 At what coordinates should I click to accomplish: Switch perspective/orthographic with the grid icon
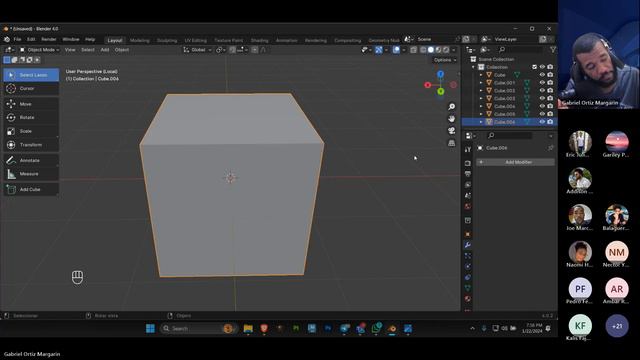(x=451, y=143)
